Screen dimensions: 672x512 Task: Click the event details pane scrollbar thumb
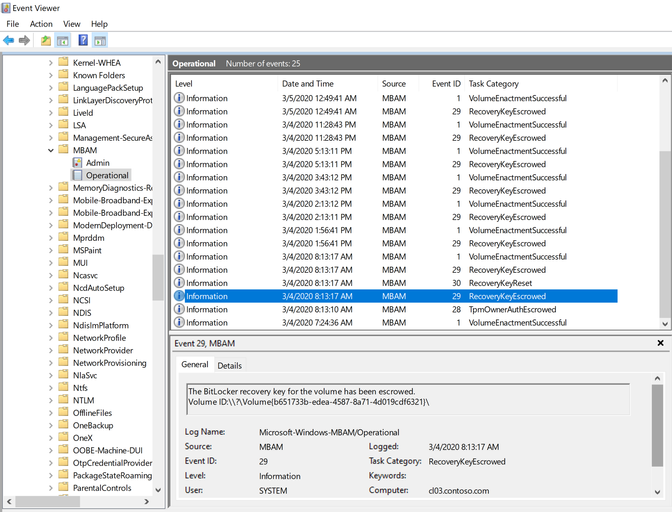tap(657, 425)
